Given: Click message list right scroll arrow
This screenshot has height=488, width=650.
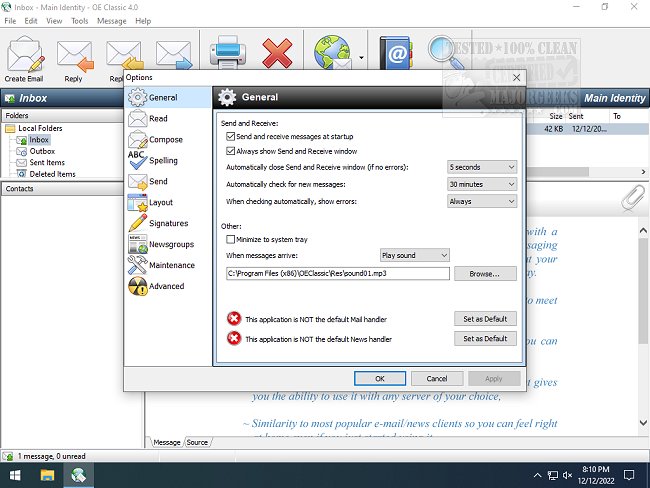Looking at the screenshot, I should point(643,171).
